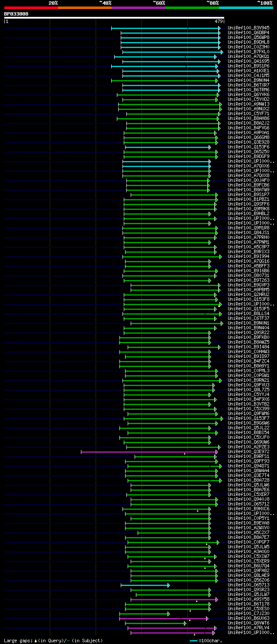
Task: Click the white query sequence bar 1–479
Action: [x=114, y=18]
